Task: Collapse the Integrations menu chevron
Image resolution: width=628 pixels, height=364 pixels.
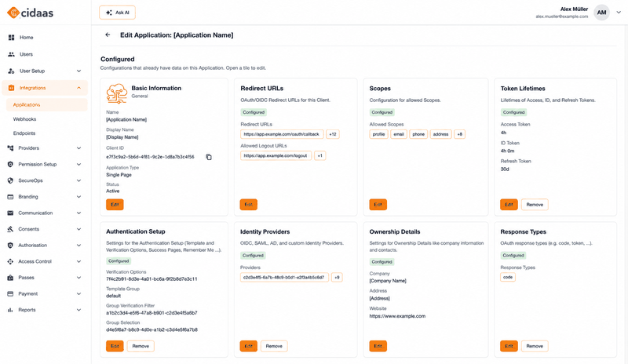Action: (79, 88)
